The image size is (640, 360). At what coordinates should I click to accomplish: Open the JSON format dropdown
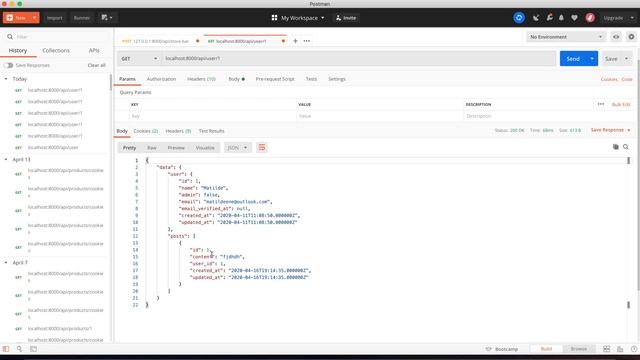(238, 147)
